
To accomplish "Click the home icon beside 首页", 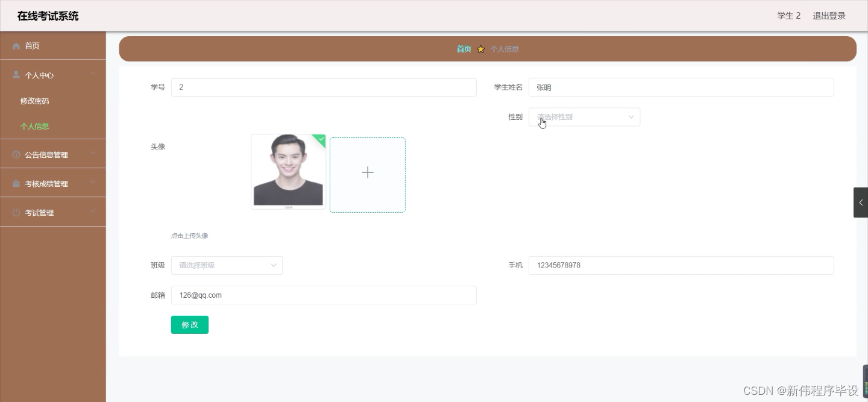I will click(16, 46).
